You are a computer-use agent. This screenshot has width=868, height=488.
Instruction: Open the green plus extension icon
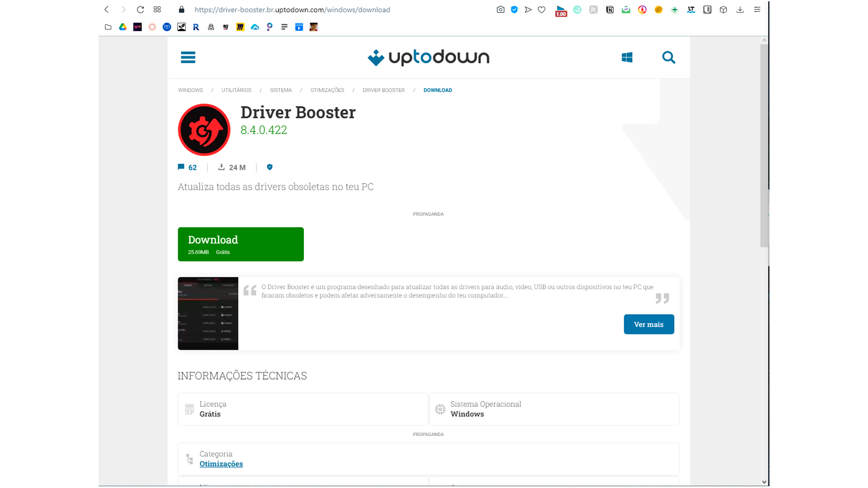click(675, 9)
